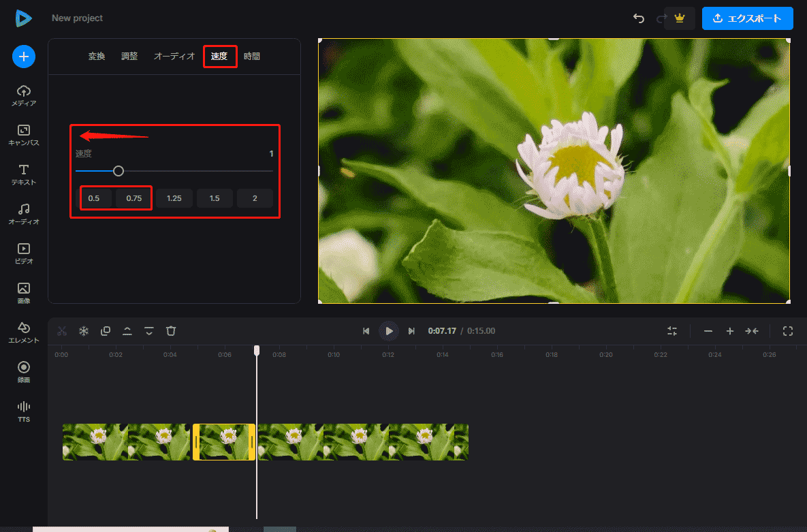Click the 0:12 mark on ruler
Viewport: 807px width, 532px height.
click(388, 354)
